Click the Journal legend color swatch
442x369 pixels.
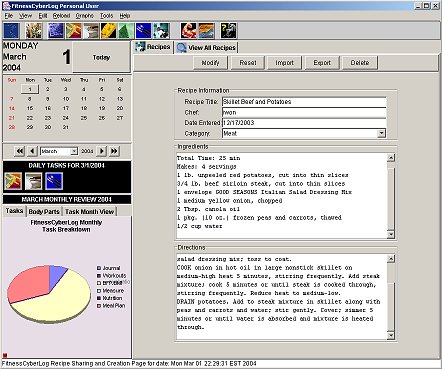pyautogui.click(x=99, y=268)
